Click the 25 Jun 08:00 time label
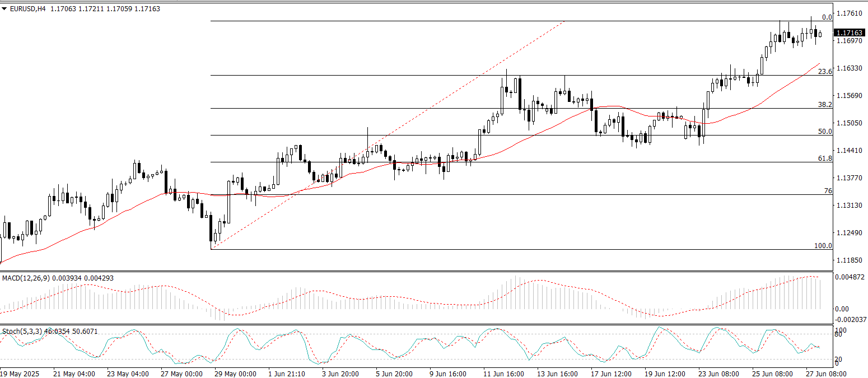Image resolution: width=868 pixels, height=378 pixels. pos(773,374)
